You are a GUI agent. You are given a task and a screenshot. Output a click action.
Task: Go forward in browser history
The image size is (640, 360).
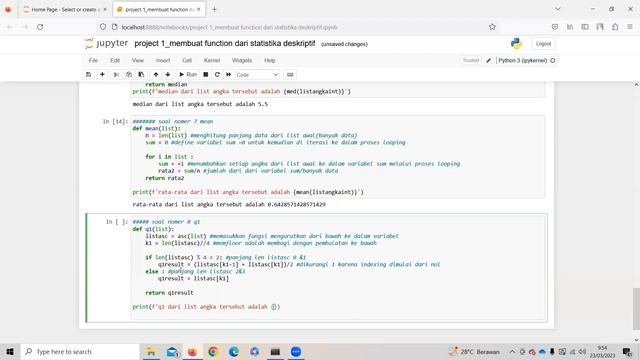coord(25,27)
